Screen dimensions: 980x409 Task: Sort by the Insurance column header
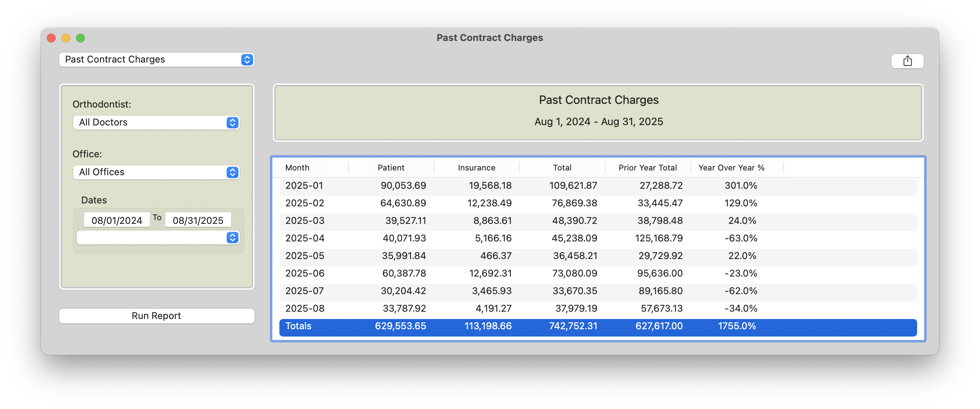[476, 168]
